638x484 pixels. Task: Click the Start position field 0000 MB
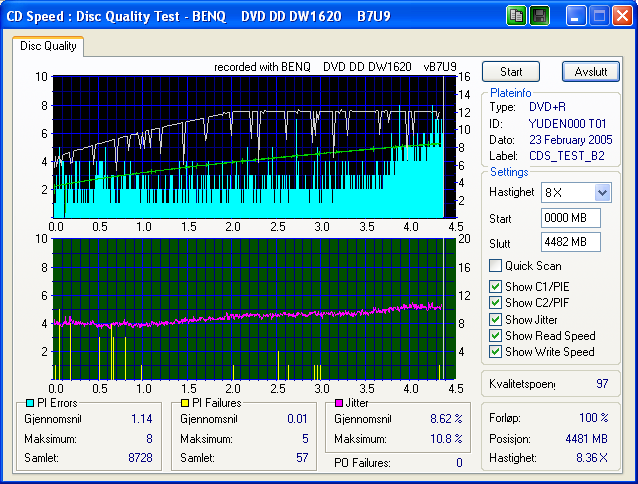[x=570, y=218]
